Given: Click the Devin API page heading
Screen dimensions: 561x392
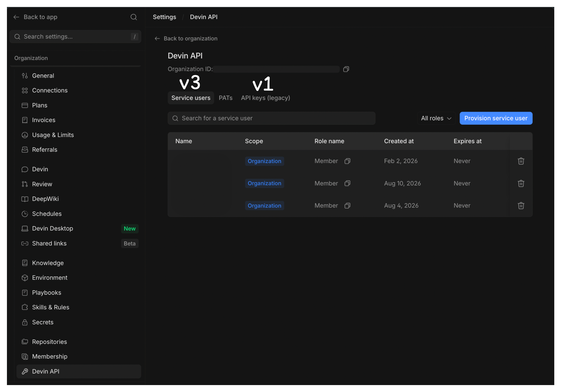Looking at the screenshot, I should (185, 56).
